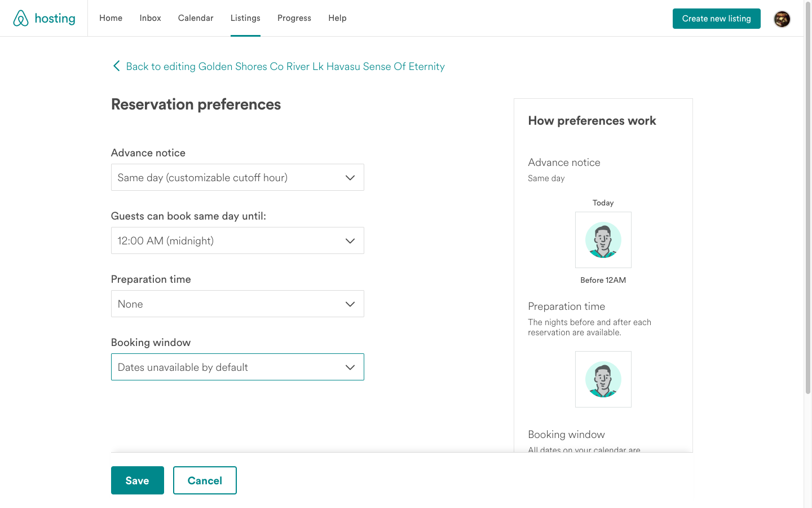Click the Preparation time dropdown arrow
The height and width of the screenshot is (508, 812).
tap(350, 304)
